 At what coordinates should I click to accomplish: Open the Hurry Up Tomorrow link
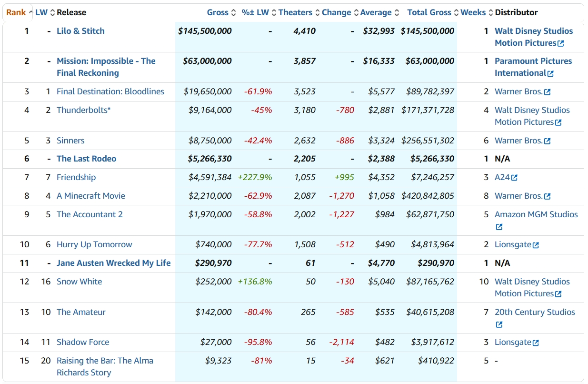tap(94, 244)
